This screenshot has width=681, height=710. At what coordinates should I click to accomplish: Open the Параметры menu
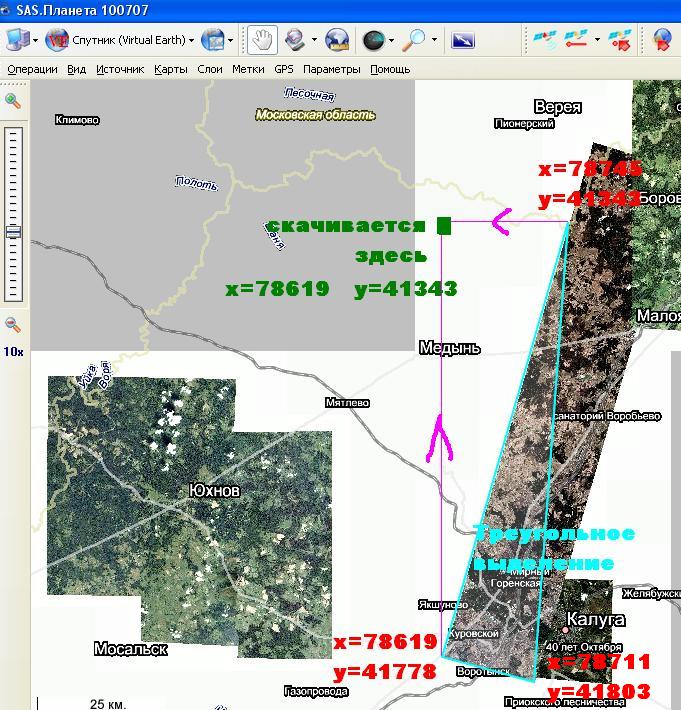tap(331, 69)
